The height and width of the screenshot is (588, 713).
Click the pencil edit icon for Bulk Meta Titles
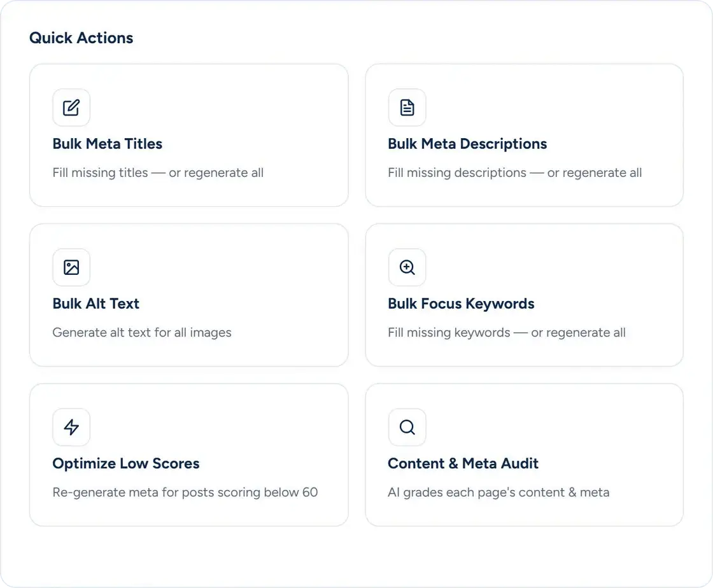click(x=71, y=108)
